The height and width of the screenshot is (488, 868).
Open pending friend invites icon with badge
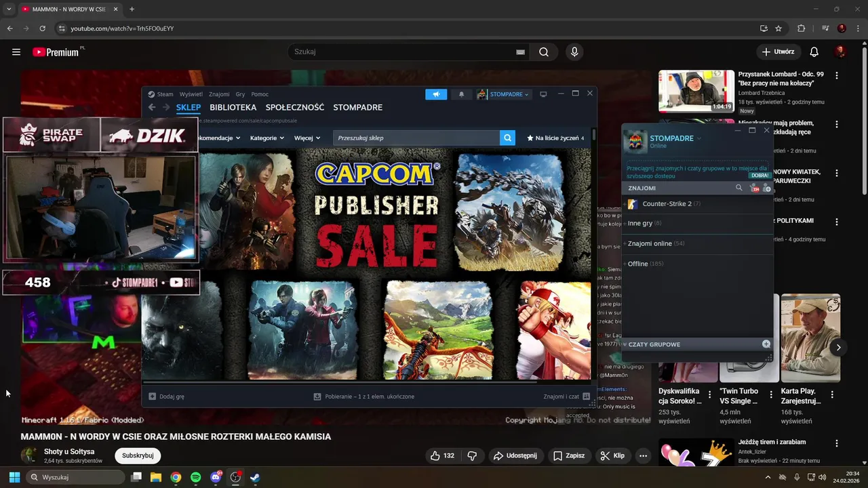(x=754, y=188)
